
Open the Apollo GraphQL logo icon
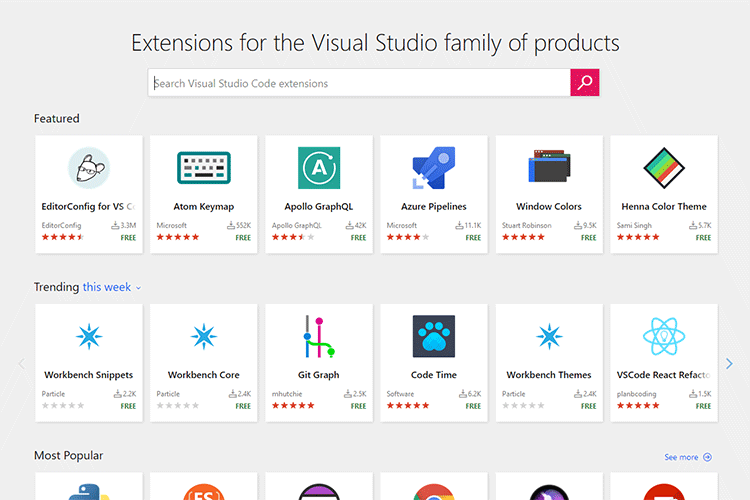(319, 168)
